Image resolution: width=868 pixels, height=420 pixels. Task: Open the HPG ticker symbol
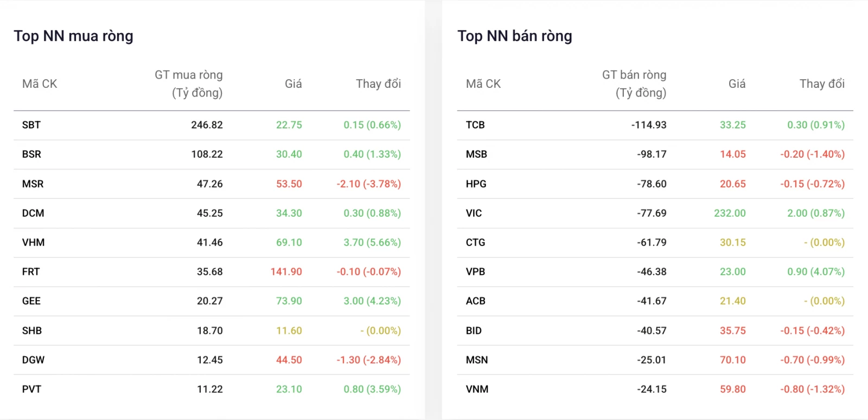tap(476, 184)
